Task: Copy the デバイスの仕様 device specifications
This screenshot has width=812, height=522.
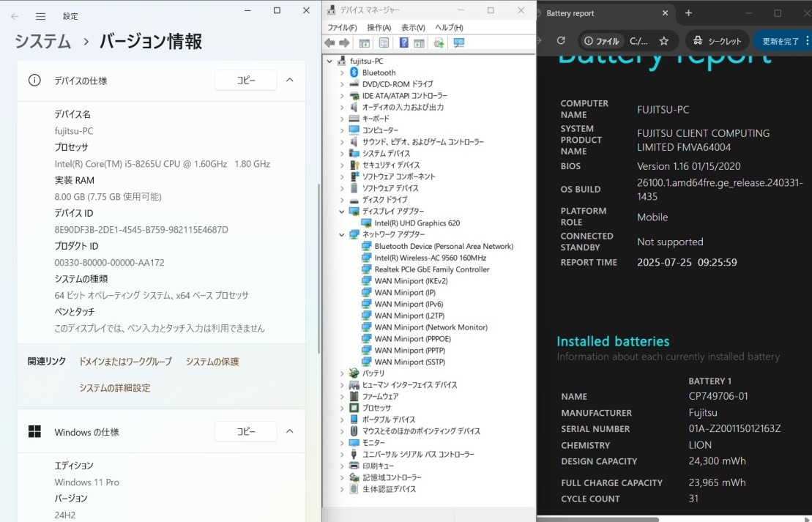Action: pos(246,81)
